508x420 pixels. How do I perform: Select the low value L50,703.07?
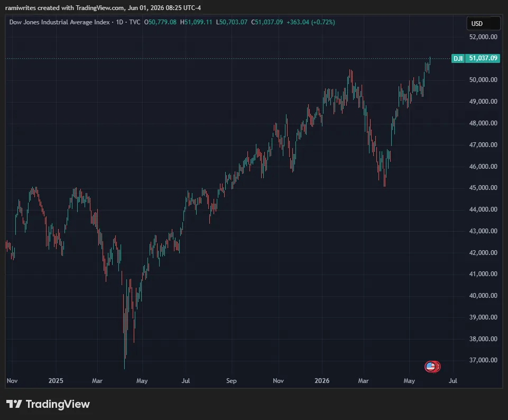232,22
